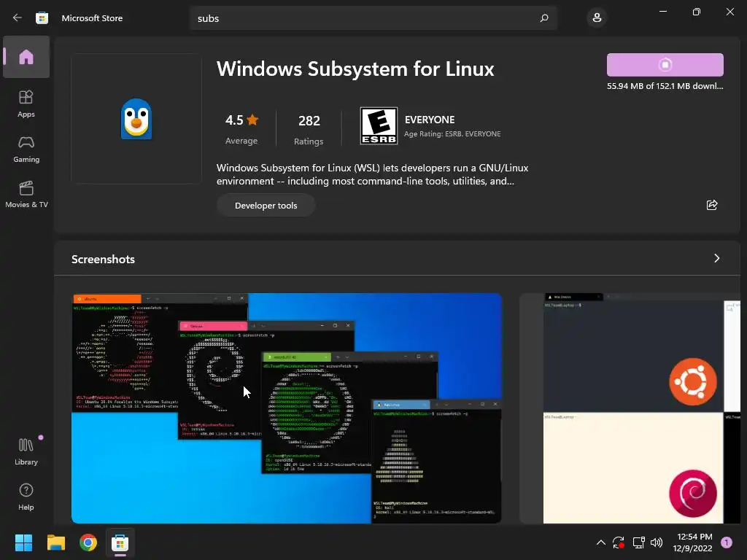Minimize the Microsoft Store window
This screenshot has height=560, width=747.
pos(662,12)
